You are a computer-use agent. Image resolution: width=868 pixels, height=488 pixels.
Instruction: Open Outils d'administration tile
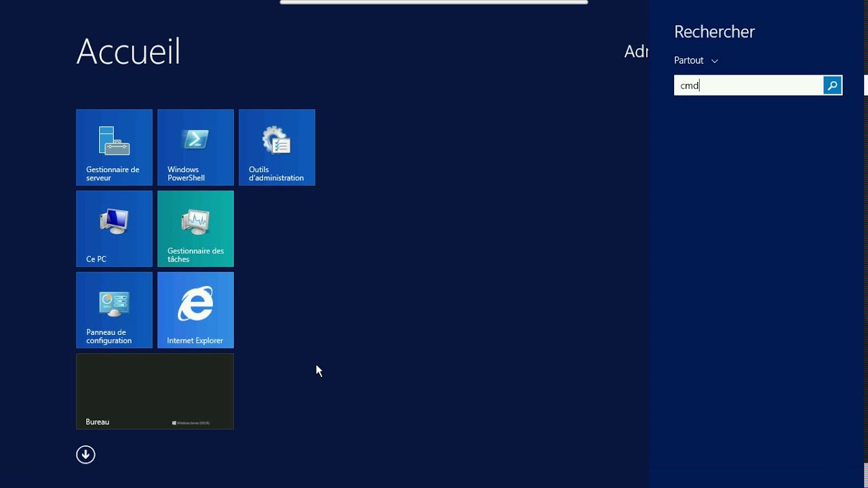277,147
